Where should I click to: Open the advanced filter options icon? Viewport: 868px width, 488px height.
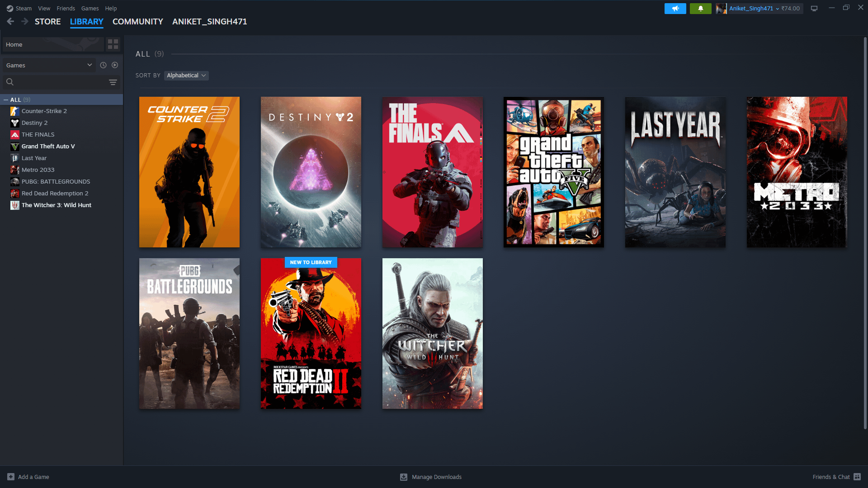(113, 82)
